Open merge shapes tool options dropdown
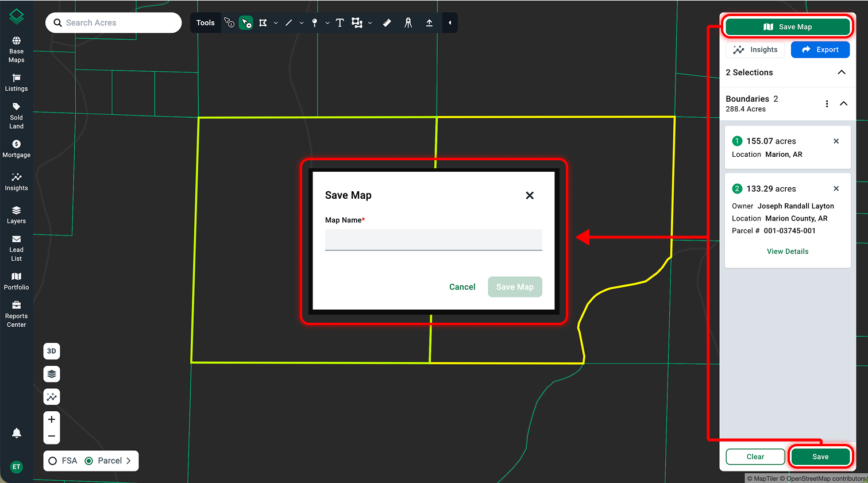This screenshot has height=483, width=868. (x=370, y=23)
